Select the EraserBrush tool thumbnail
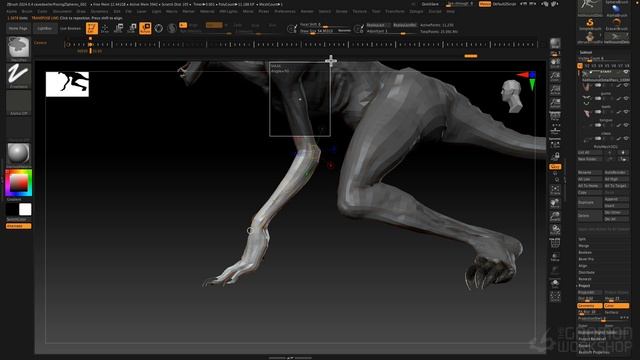 click(616, 24)
